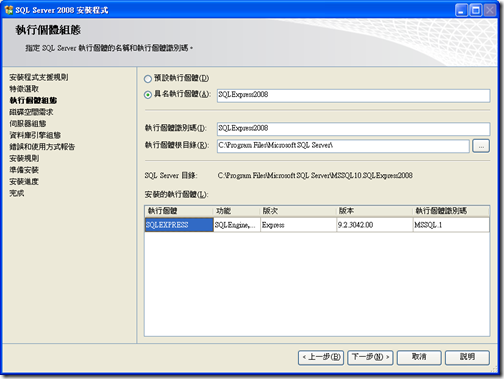Minimize the SQL Server 2008 setup window
The image size is (504, 379).
461,10
